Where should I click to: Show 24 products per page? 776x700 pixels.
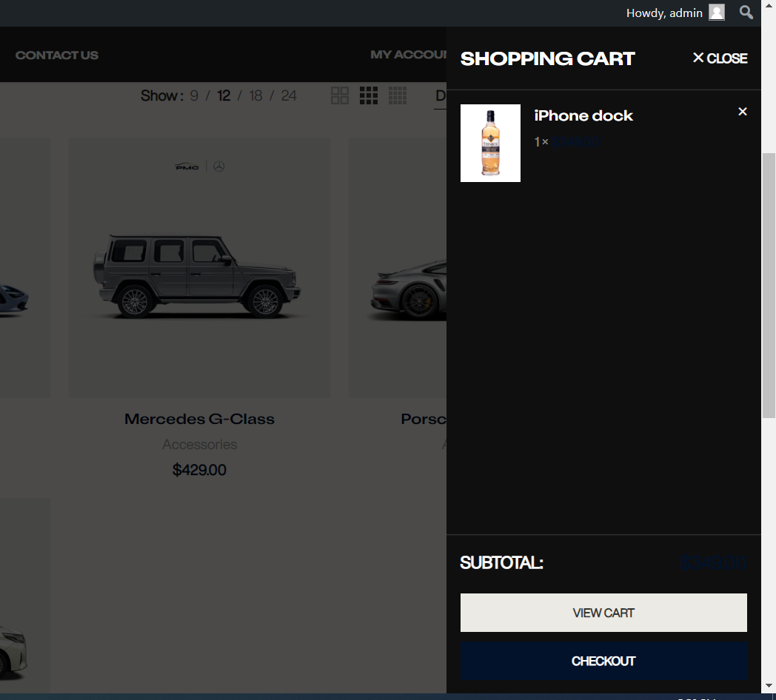pos(289,95)
